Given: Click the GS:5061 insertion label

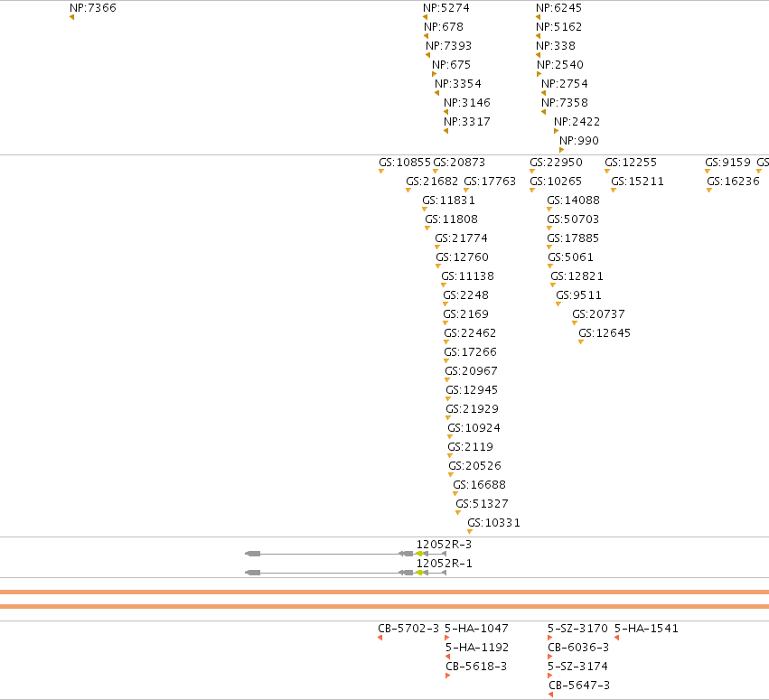Looking at the screenshot, I should click(571, 257).
